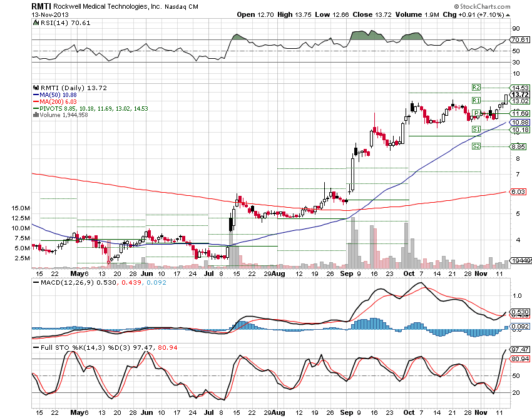Click the 8.85 price tag
This screenshot has width=532, height=418.
(519, 146)
